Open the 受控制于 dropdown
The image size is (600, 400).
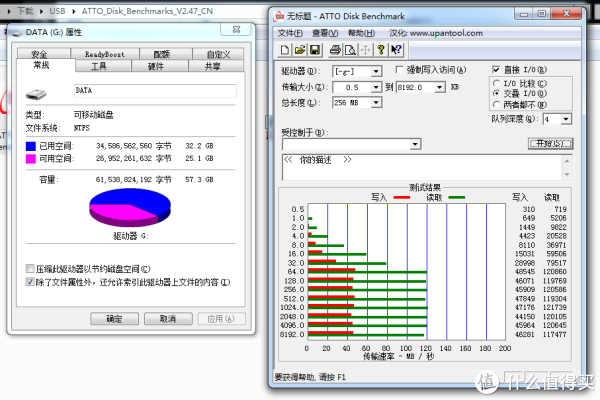415,144
